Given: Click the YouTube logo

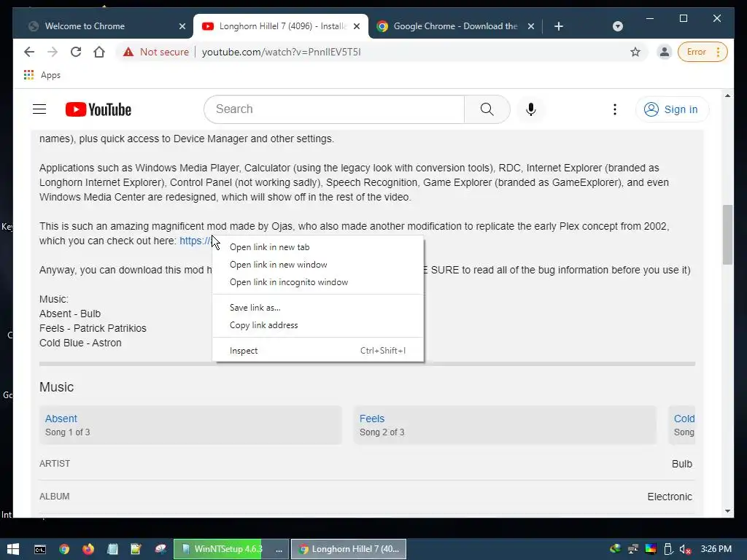Looking at the screenshot, I should (98, 109).
